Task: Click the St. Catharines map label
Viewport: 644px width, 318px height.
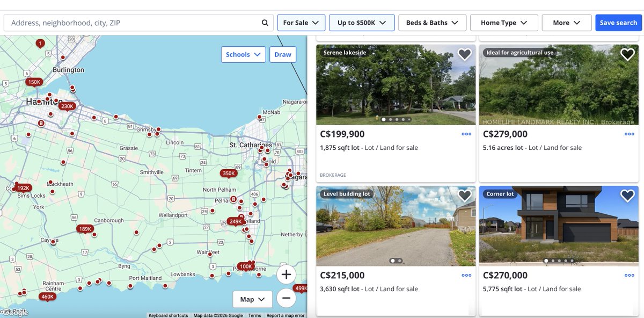Action: tap(251, 145)
